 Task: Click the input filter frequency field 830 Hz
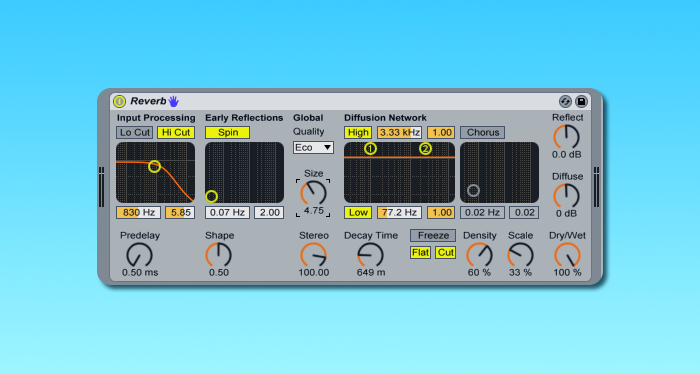click(x=138, y=212)
